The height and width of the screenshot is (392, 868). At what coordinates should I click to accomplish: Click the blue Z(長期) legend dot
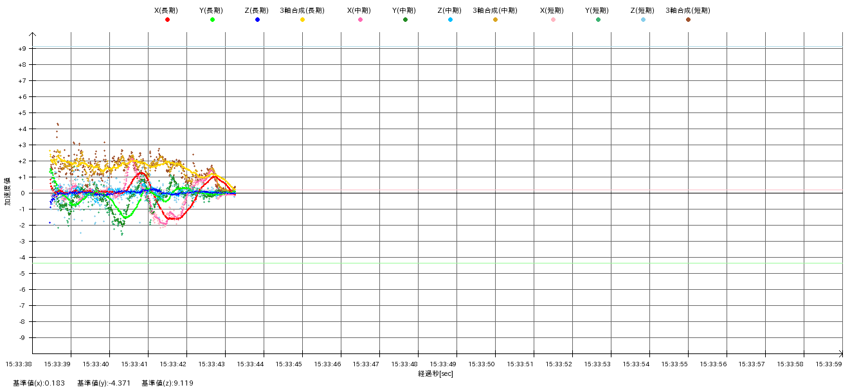[257, 20]
